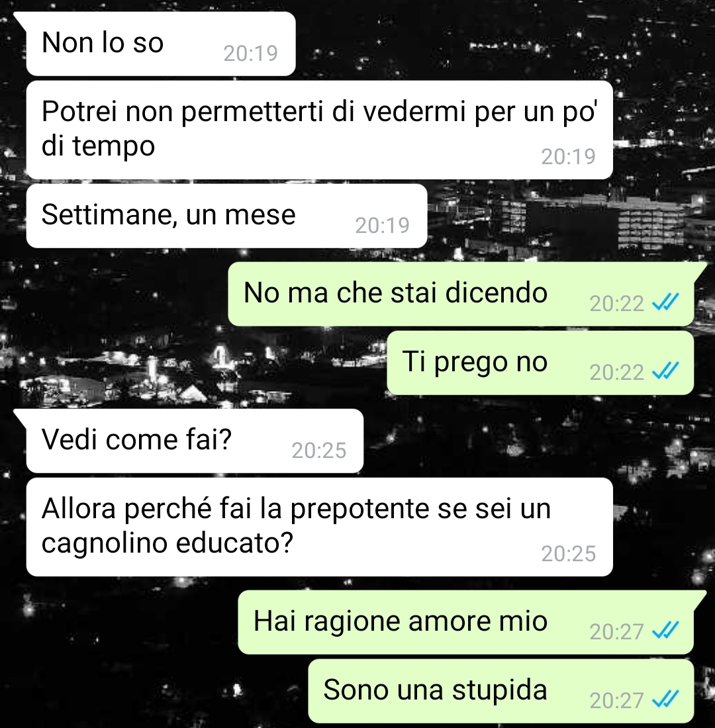Tap the 20:25 timestamp on the cagnolino message

click(x=568, y=553)
